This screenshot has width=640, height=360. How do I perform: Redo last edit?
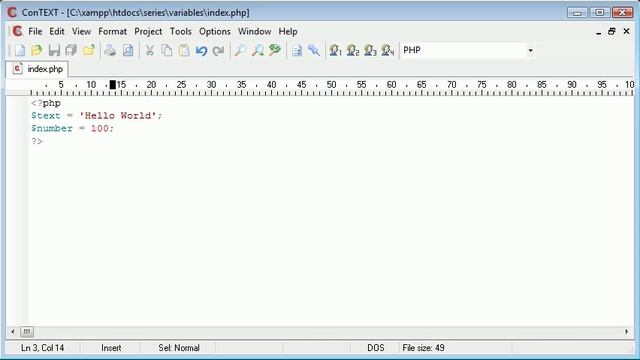click(x=219, y=50)
